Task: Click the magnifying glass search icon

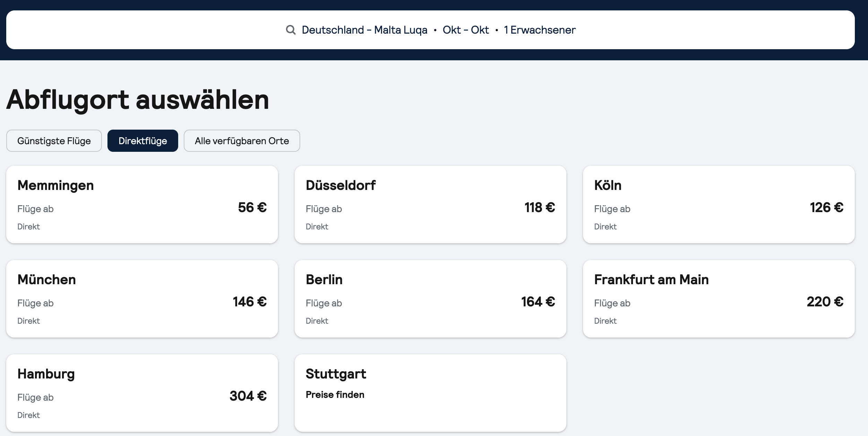Action: (x=290, y=30)
